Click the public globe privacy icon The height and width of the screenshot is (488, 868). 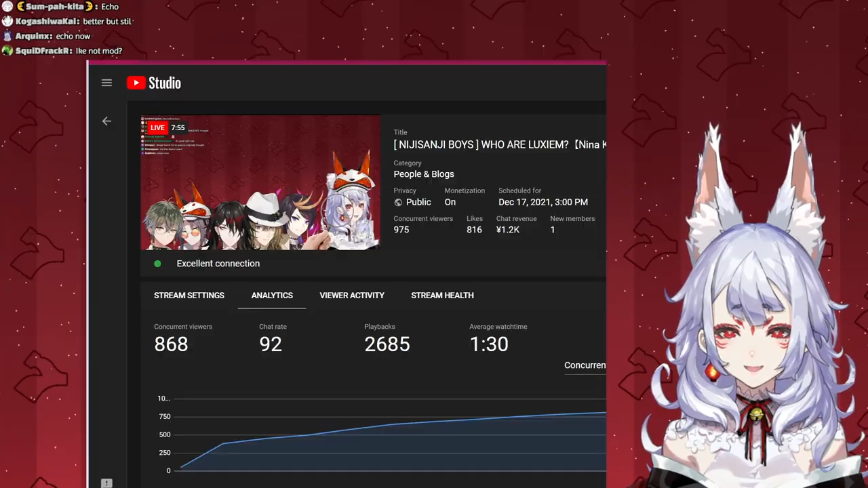pyautogui.click(x=398, y=202)
